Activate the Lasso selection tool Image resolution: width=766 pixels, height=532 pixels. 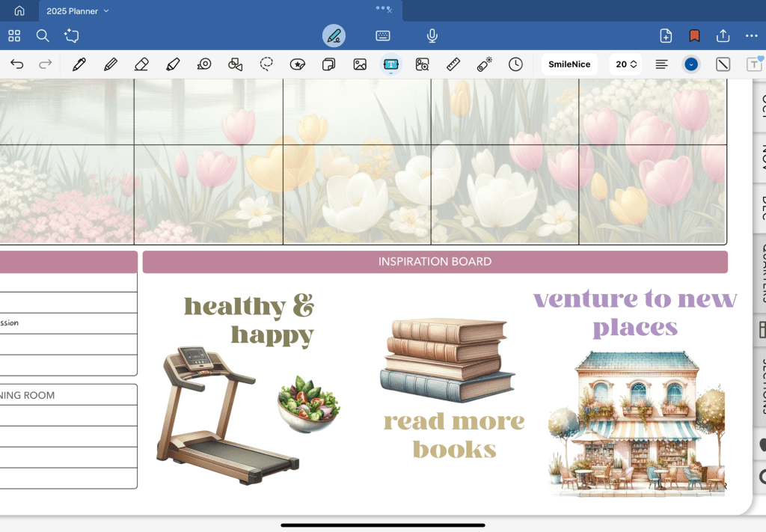(x=266, y=64)
